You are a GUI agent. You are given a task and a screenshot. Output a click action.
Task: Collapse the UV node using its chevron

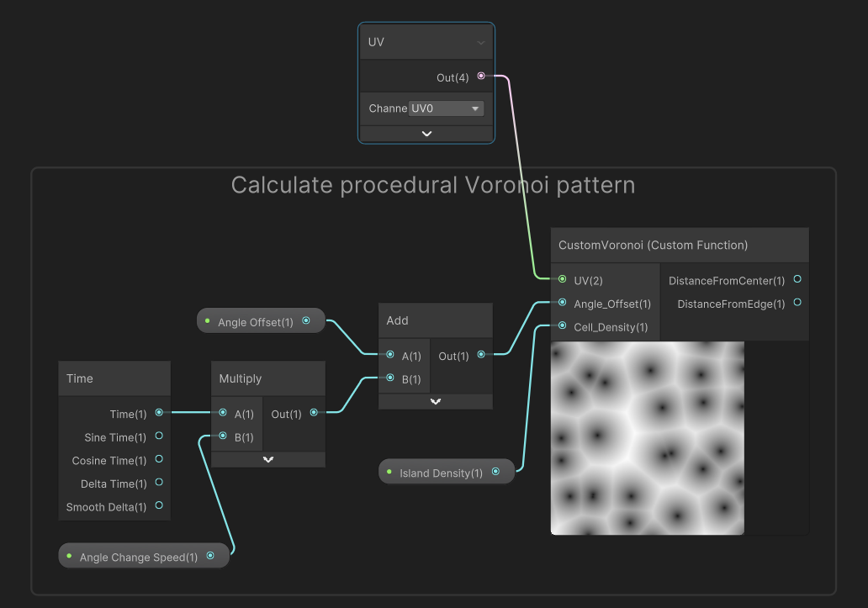(426, 133)
